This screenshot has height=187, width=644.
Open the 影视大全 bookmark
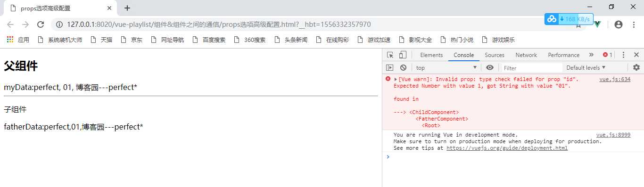[x=415, y=40]
